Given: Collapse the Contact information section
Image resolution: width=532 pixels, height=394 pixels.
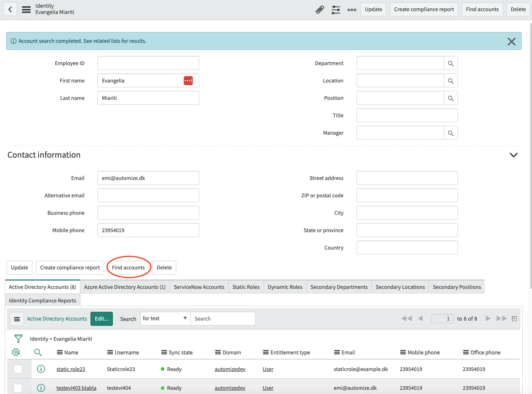Looking at the screenshot, I should pos(514,155).
